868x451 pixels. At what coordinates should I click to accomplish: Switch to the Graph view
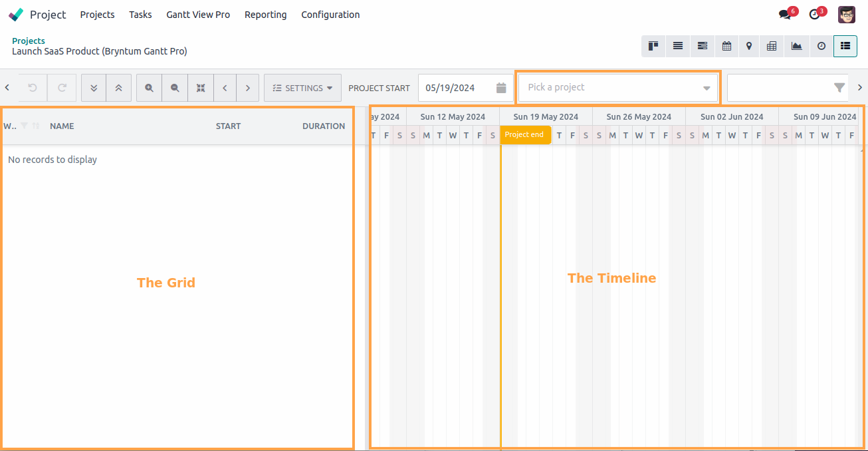pos(797,46)
